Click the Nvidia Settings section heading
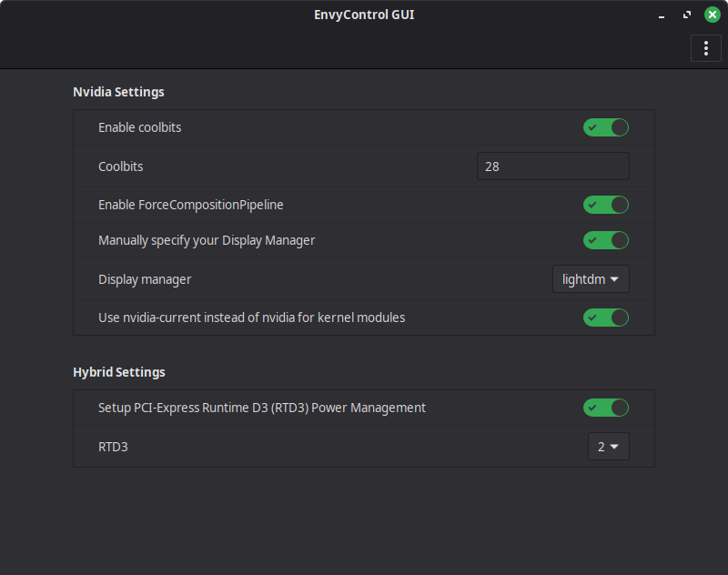728x575 pixels. point(118,92)
